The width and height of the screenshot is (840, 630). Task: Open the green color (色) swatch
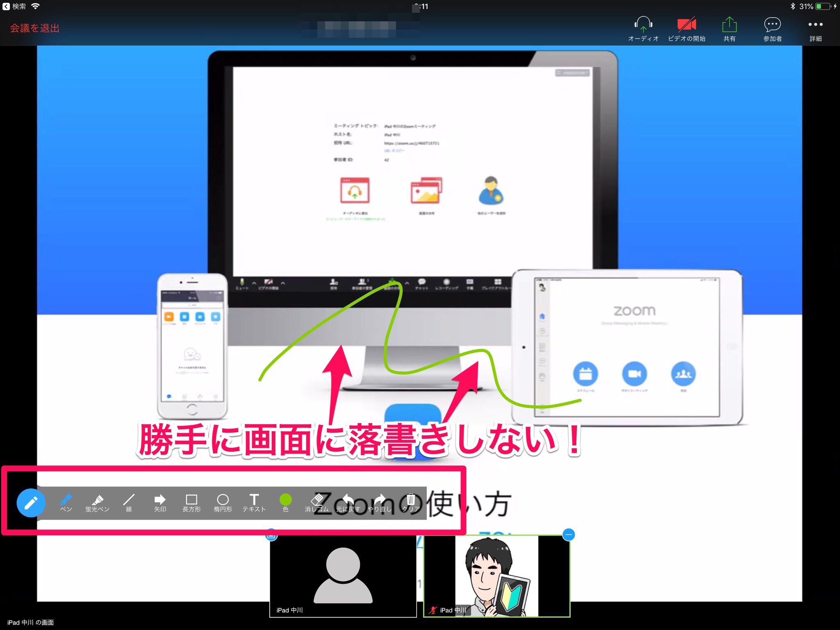(285, 503)
